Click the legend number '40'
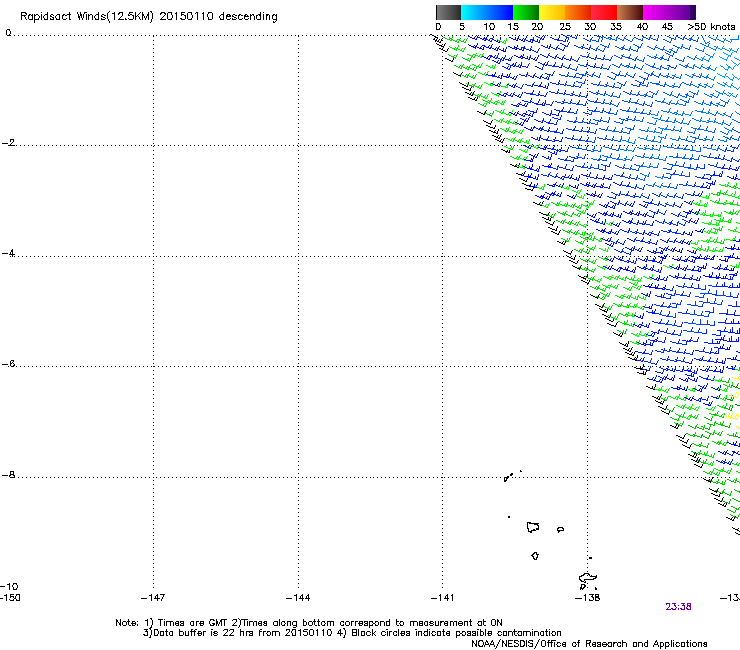 [642, 27]
